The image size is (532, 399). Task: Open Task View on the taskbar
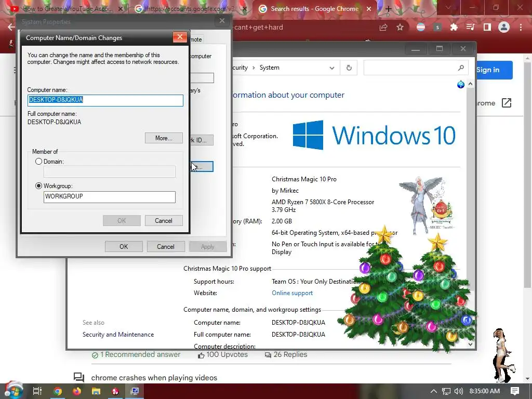37,391
